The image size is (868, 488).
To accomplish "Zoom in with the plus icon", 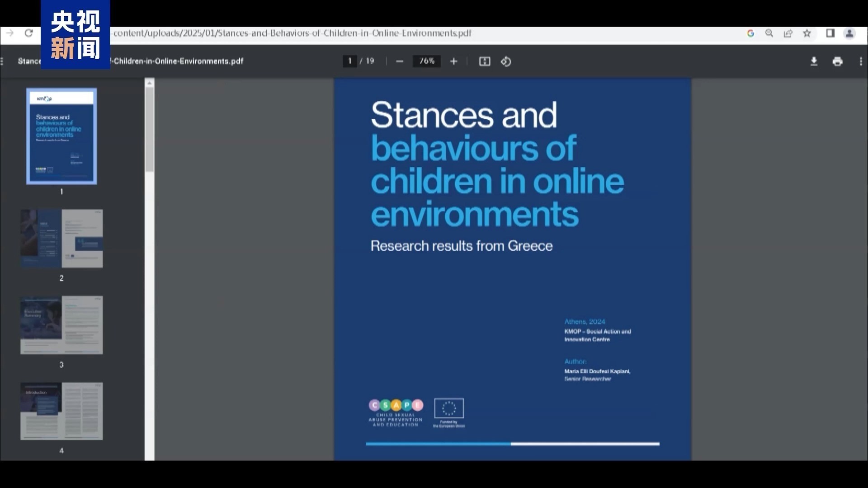I will (454, 61).
